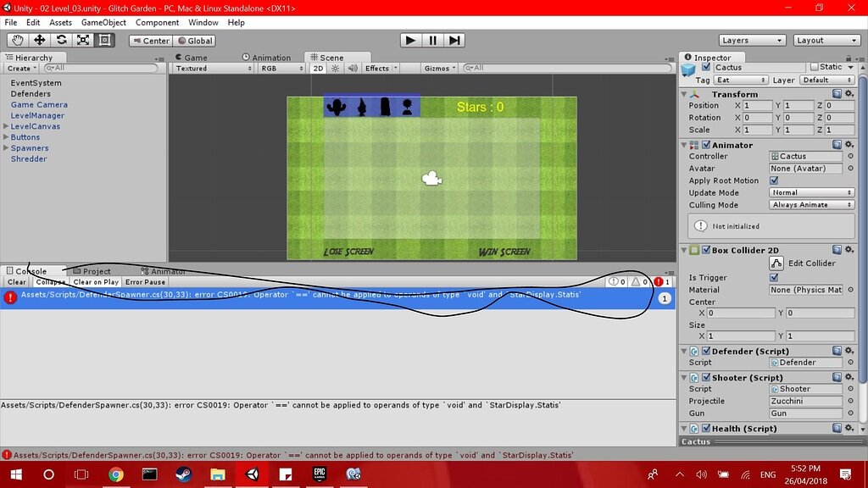Step forward one frame
The image size is (868, 488).
pos(454,41)
